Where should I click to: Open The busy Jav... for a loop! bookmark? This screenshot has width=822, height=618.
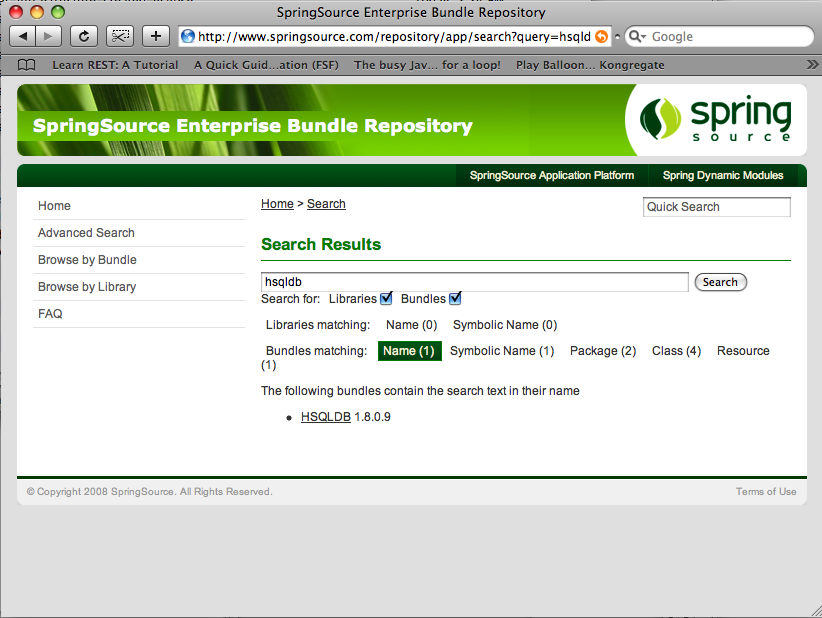[x=427, y=65]
